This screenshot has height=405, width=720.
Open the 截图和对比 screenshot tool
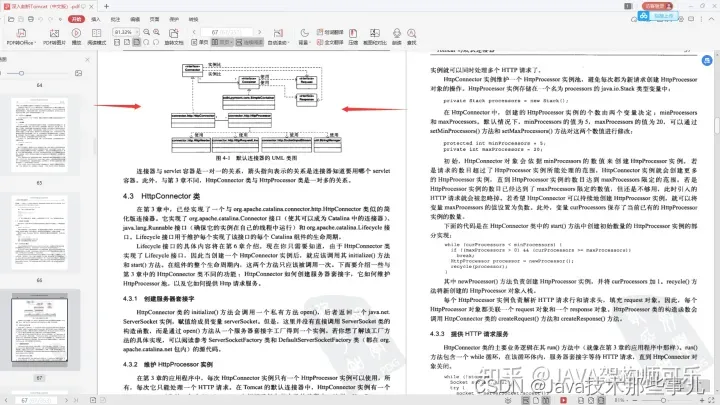375,36
